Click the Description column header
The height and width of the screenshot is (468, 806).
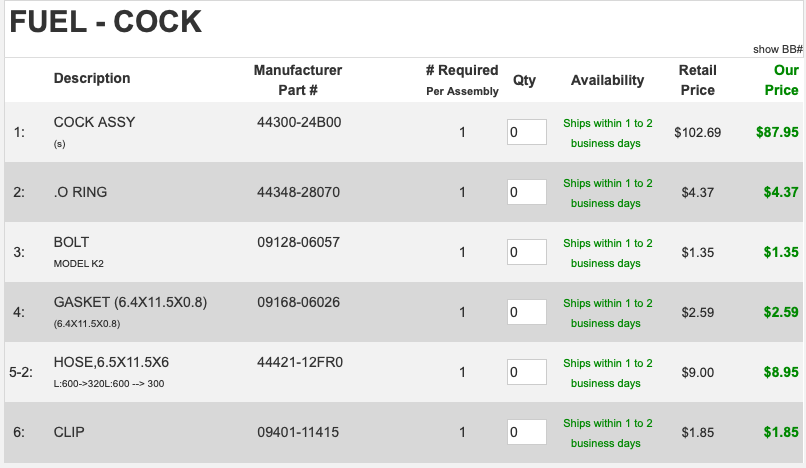(92, 78)
